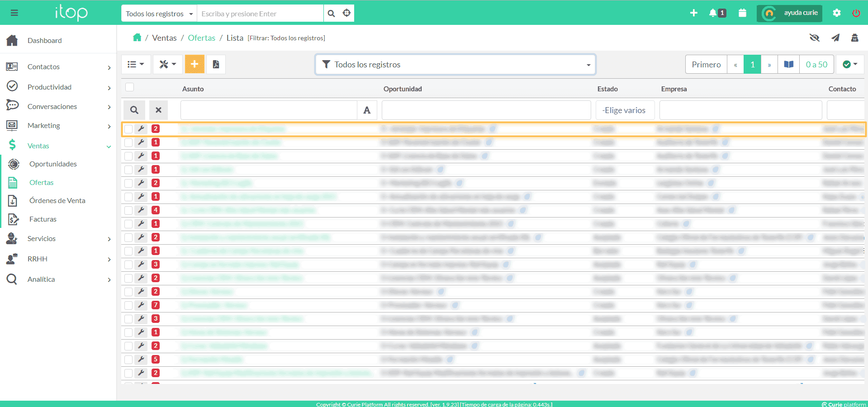This screenshot has height=407, width=868.
Task: Click the paper plane send icon
Action: click(x=835, y=38)
